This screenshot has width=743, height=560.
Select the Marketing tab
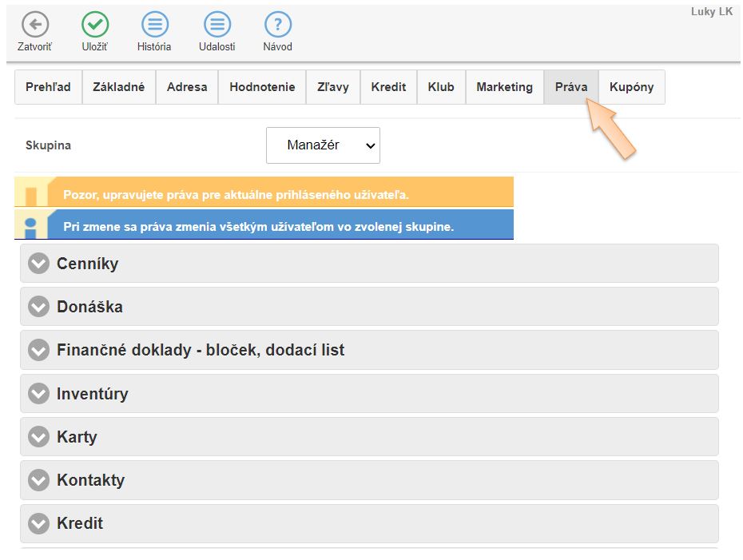(504, 87)
